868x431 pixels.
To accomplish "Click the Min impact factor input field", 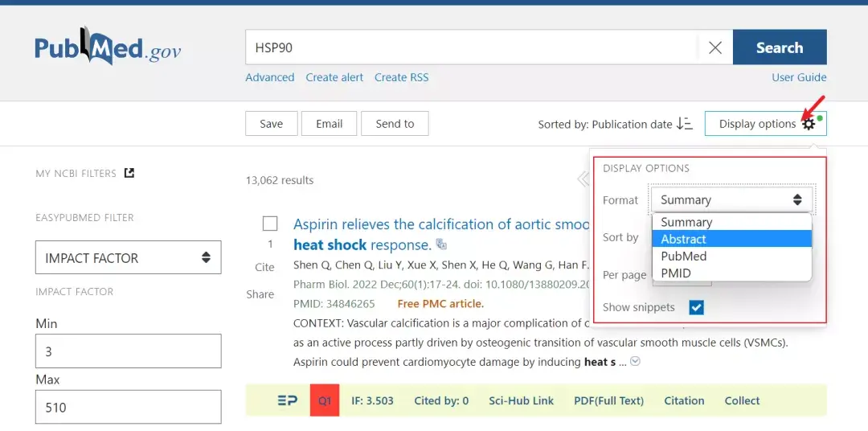I will (128, 351).
